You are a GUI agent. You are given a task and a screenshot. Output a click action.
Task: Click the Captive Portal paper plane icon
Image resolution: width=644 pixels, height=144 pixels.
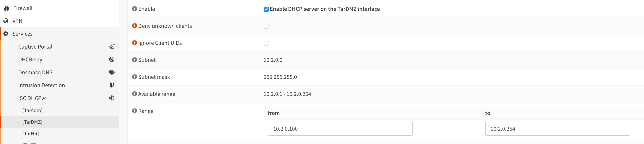(111, 47)
